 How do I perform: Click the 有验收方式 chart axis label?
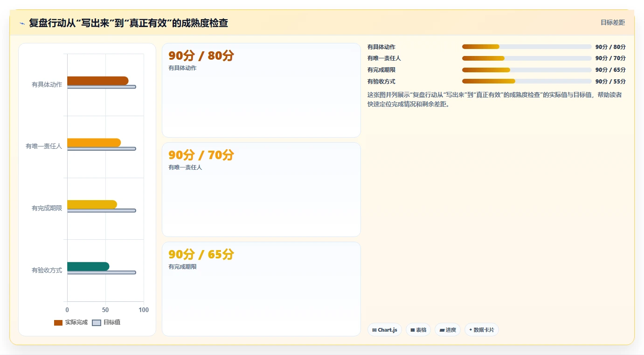[x=47, y=270]
